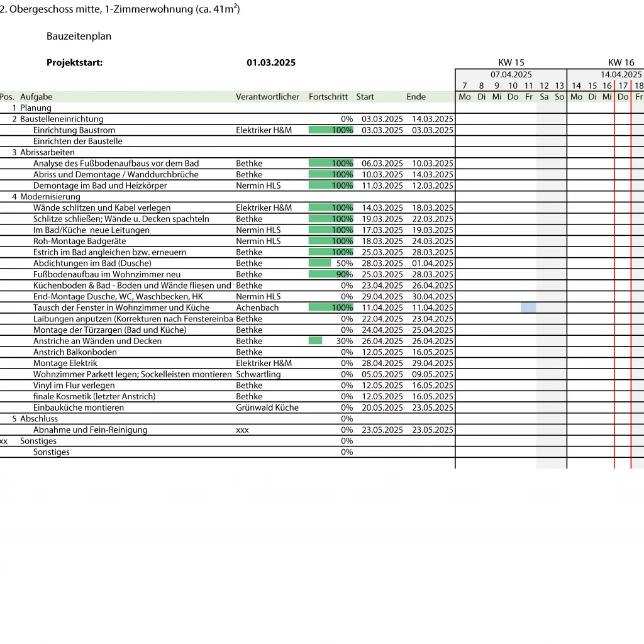Select the 'Ende' column header
The width and height of the screenshot is (644, 644).
(416, 97)
